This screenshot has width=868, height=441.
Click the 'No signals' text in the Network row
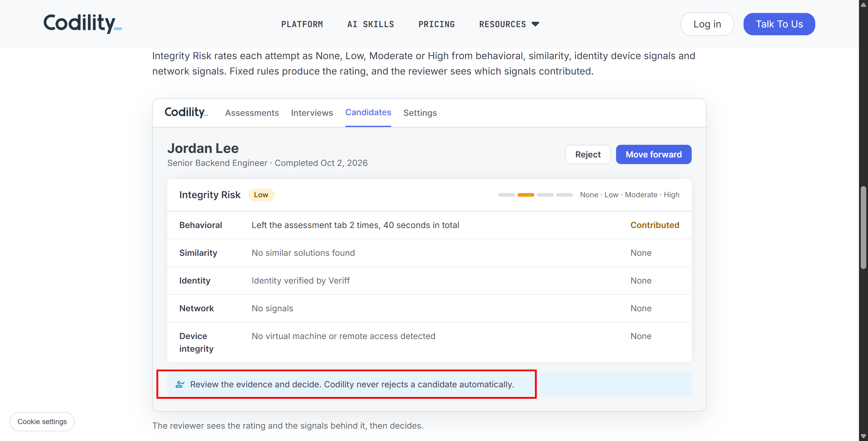[272, 308]
